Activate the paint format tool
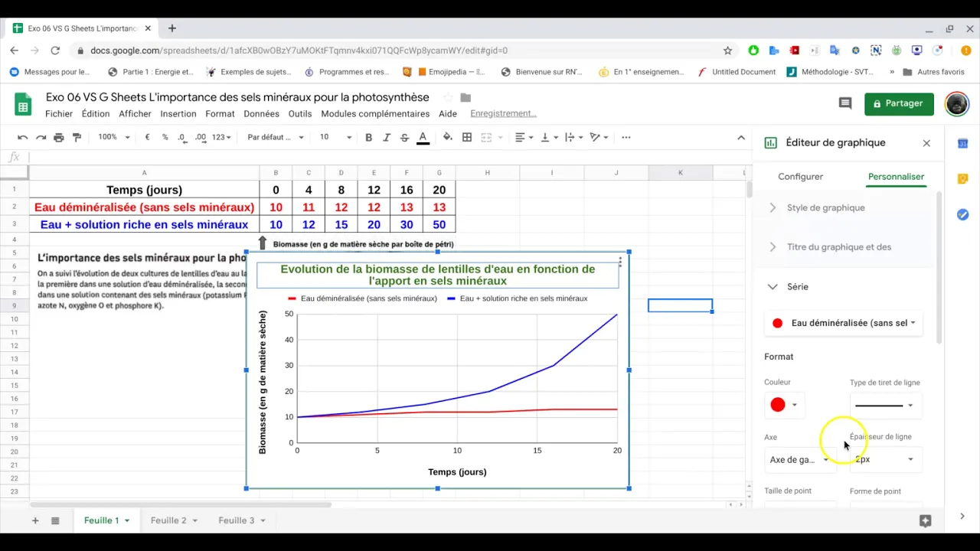The height and width of the screenshot is (551, 980). coord(77,137)
